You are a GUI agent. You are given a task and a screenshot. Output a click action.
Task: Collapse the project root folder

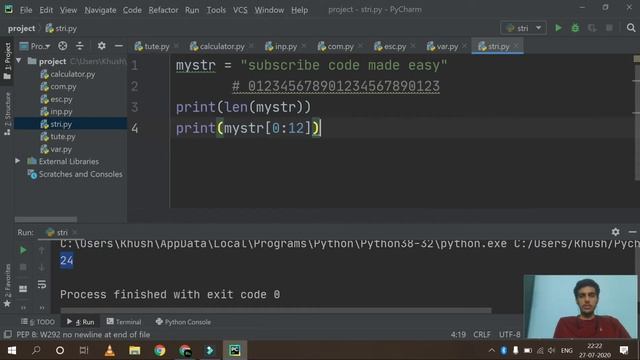coord(18,61)
